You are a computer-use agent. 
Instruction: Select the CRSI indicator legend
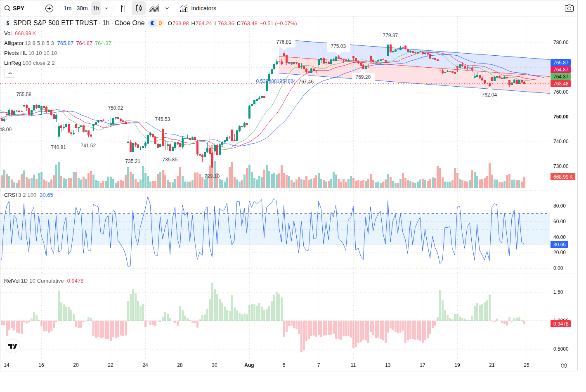tap(10, 195)
